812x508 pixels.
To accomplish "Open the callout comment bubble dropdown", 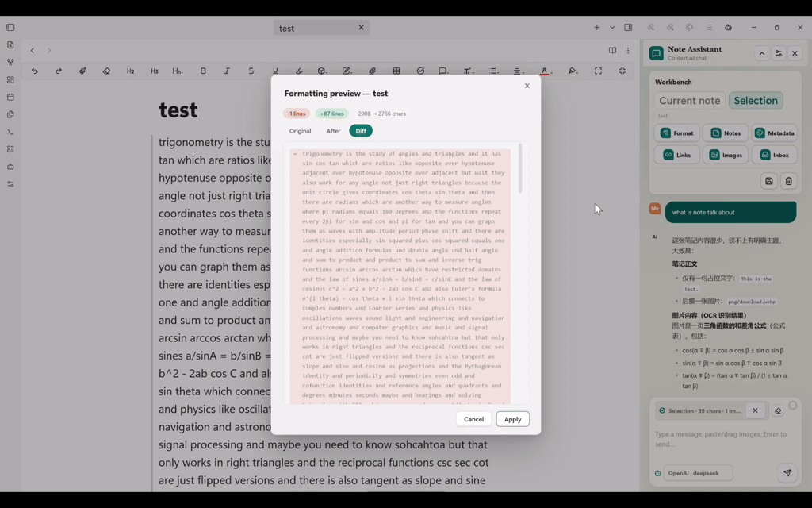I will (443, 71).
